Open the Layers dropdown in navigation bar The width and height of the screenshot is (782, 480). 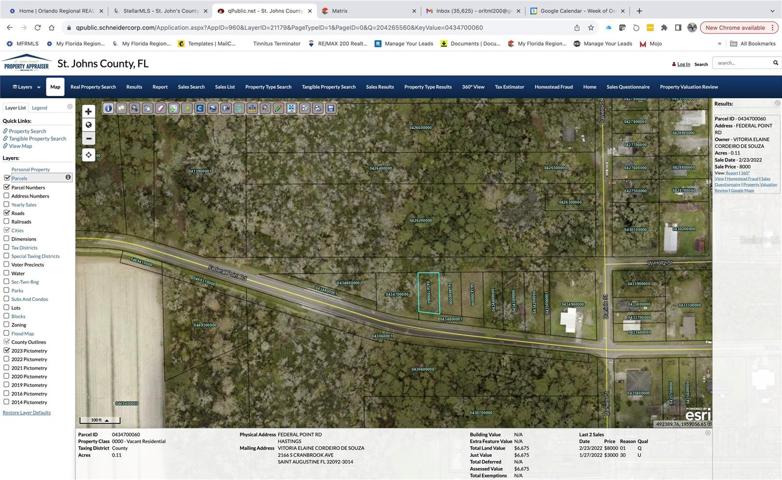[26, 87]
